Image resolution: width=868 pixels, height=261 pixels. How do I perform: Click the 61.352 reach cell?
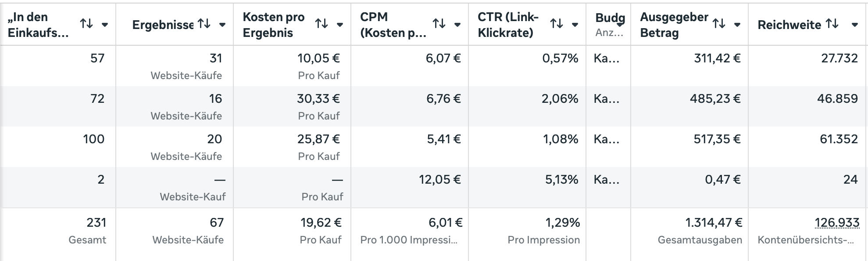point(839,139)
